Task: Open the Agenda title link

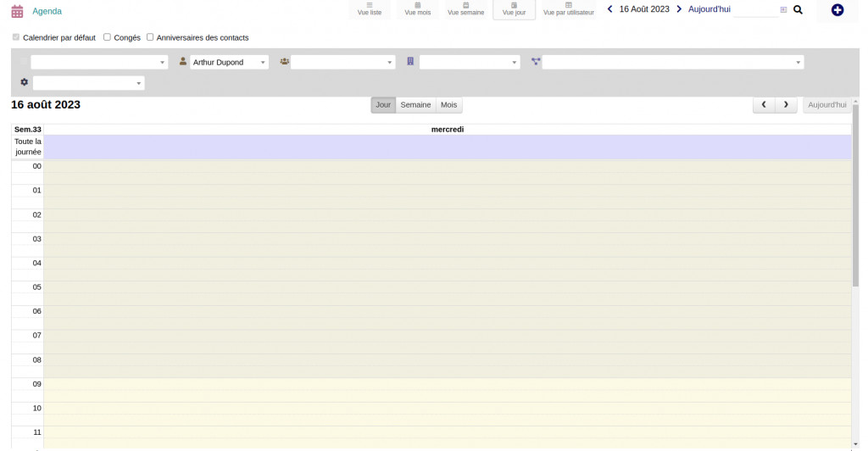Action: tap(47, 11)
